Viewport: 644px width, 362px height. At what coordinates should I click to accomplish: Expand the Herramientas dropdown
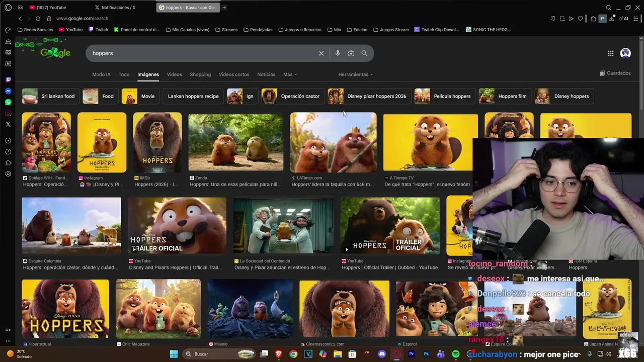tap(356, 74)
